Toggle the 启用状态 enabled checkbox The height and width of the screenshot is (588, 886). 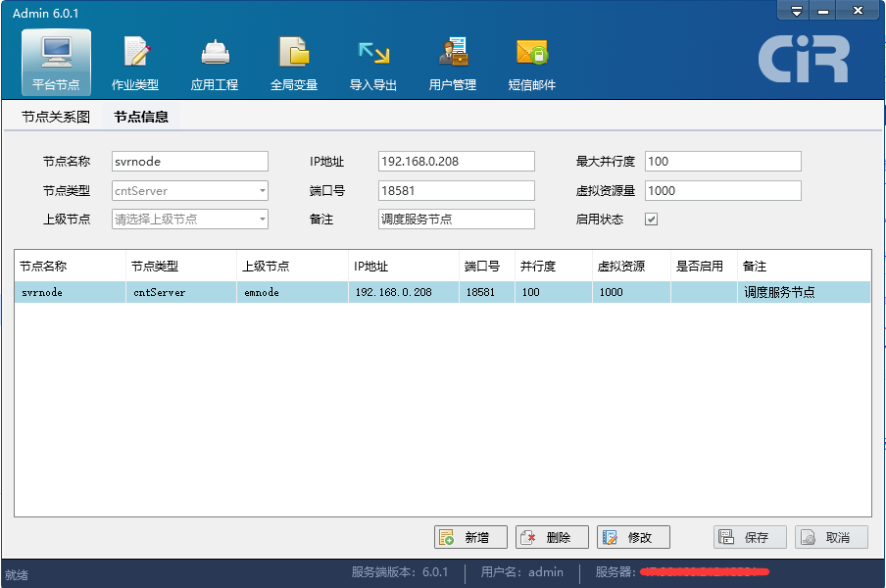(651, 220)
